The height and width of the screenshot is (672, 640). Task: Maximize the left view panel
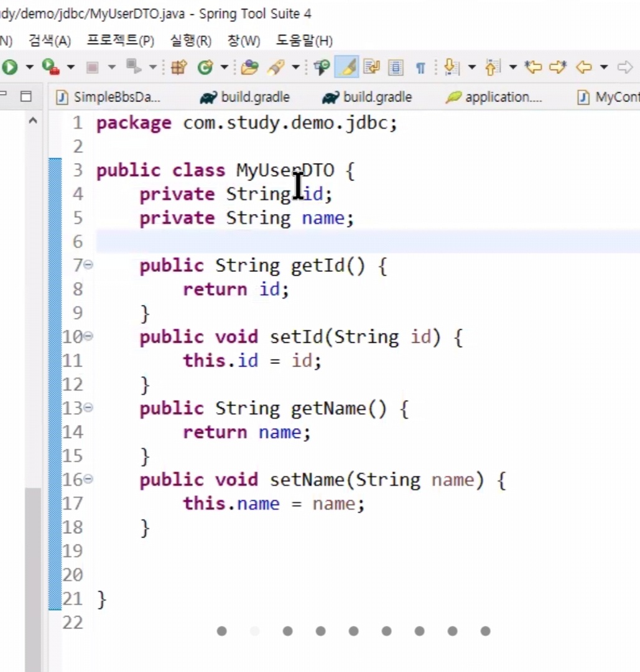coord(26,96)
